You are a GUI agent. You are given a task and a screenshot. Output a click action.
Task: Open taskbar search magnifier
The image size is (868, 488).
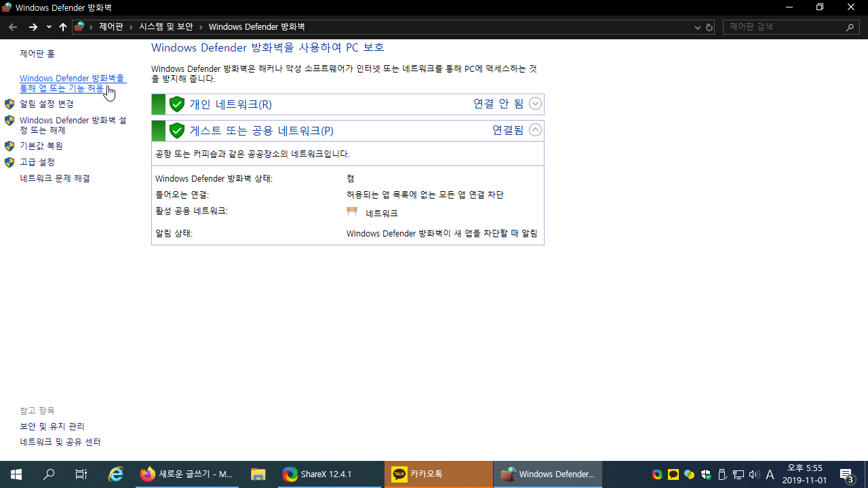[x=49, y=474]
